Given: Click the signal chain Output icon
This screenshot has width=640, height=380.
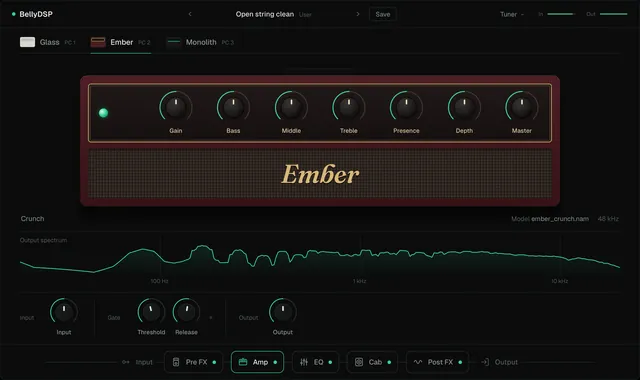Looking at the screenshot, I should 485,362.
